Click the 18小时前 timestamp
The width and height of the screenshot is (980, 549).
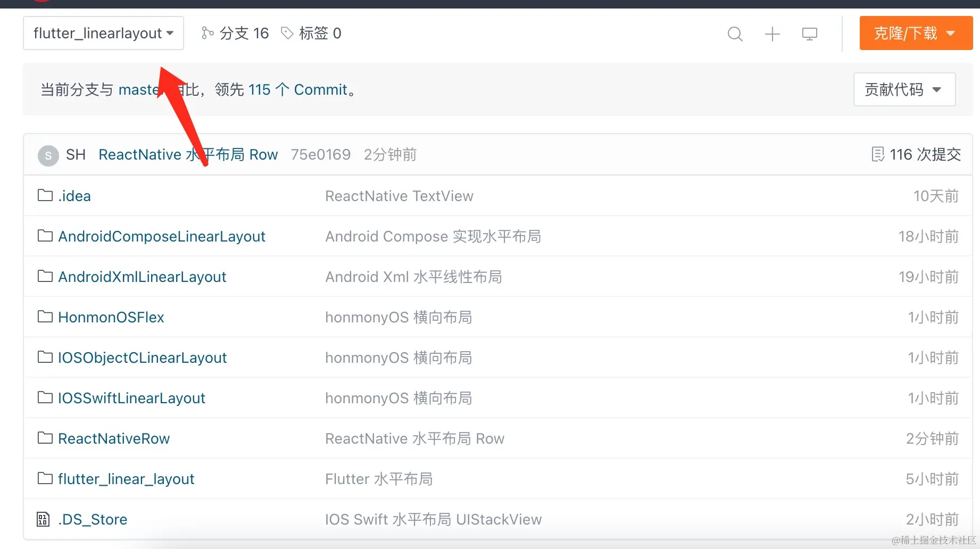click(928, 236)
